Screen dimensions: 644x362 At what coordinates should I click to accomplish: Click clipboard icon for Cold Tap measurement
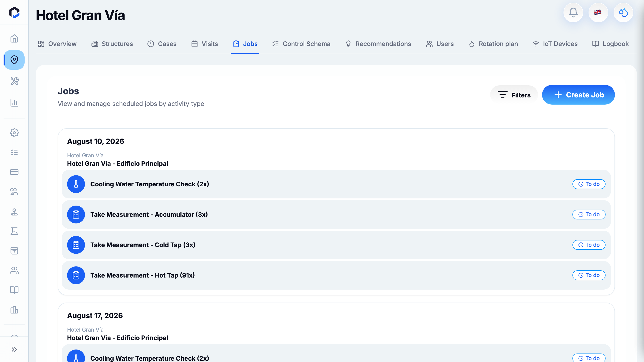point(76,245)
